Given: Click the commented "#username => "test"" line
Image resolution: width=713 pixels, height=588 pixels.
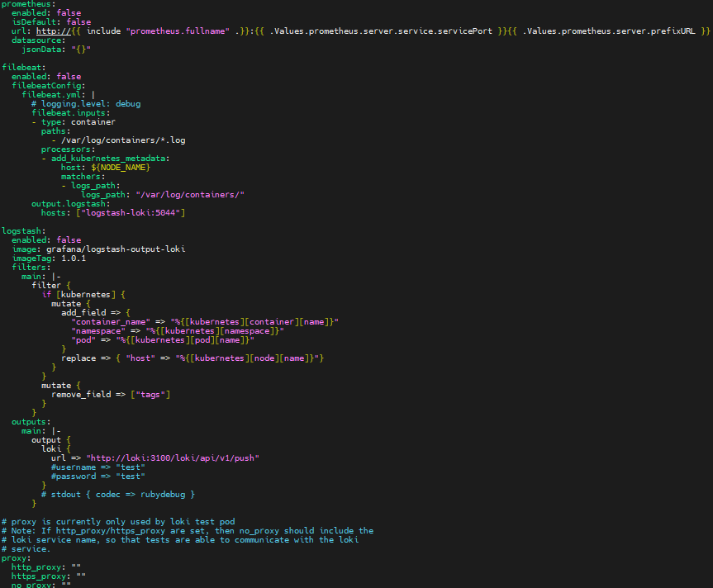Looking at the screenshot, I should tap(98, 467).
